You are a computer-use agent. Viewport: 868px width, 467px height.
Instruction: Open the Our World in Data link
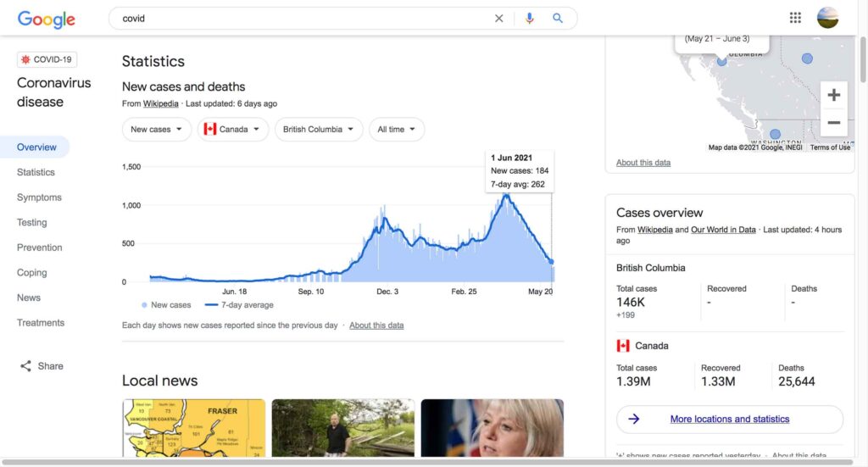(722, 230)
